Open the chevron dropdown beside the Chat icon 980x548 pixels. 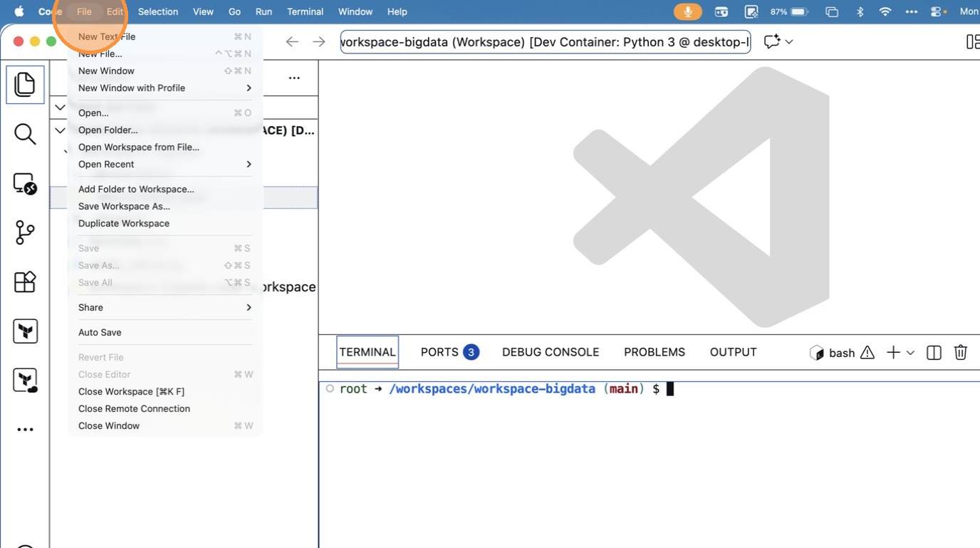pos(789,41)
